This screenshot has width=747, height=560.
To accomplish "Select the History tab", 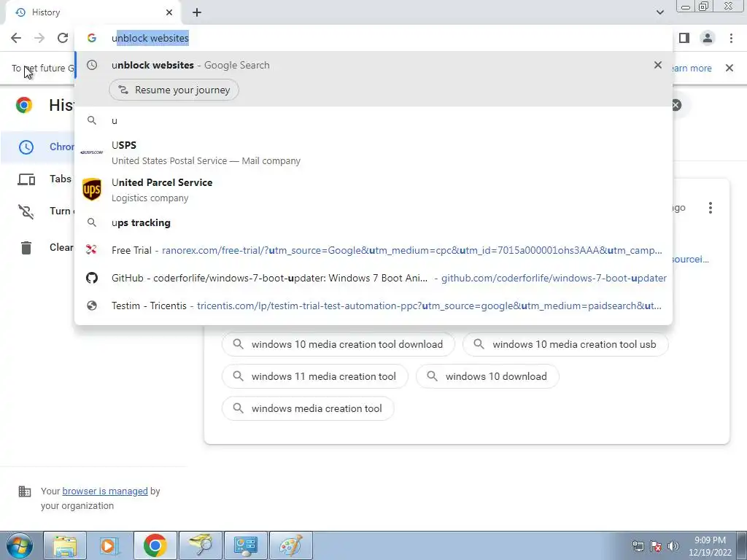I will 93,12.
